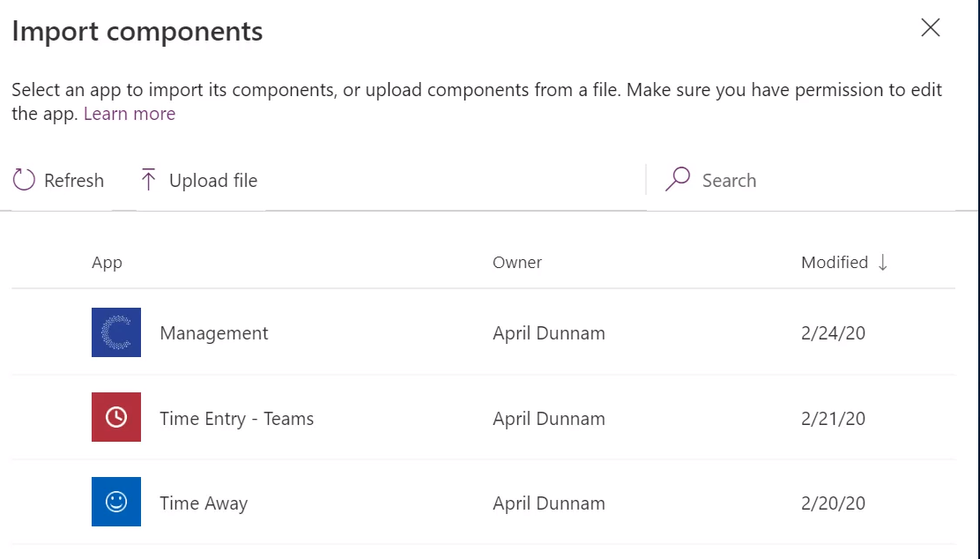
Task: Sort by the Modified column header
Action: coord(835,262)
